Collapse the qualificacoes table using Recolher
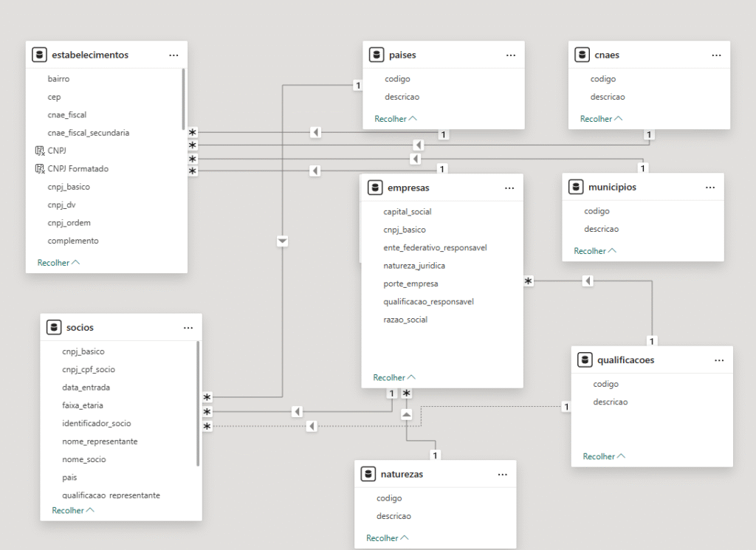The width and height of the screenshot is (756, 550). 603,456
